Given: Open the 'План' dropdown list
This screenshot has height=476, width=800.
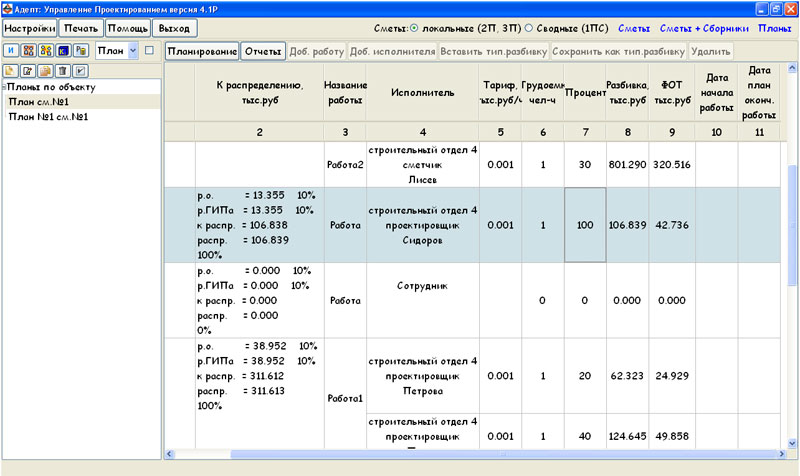Looking at the screenshot, I should 133,50.
